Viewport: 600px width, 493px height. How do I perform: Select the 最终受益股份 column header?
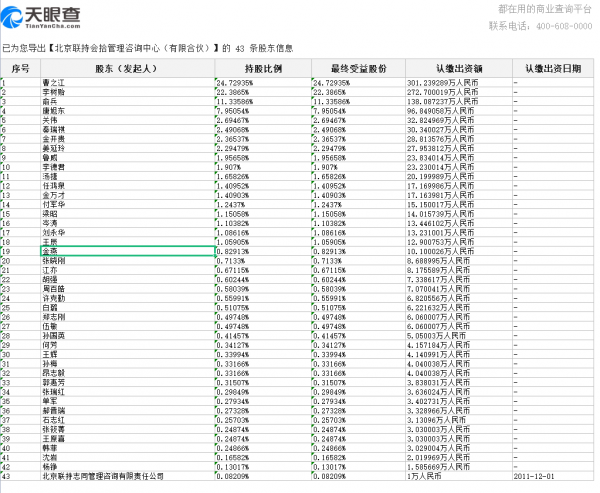click(359, 69)
